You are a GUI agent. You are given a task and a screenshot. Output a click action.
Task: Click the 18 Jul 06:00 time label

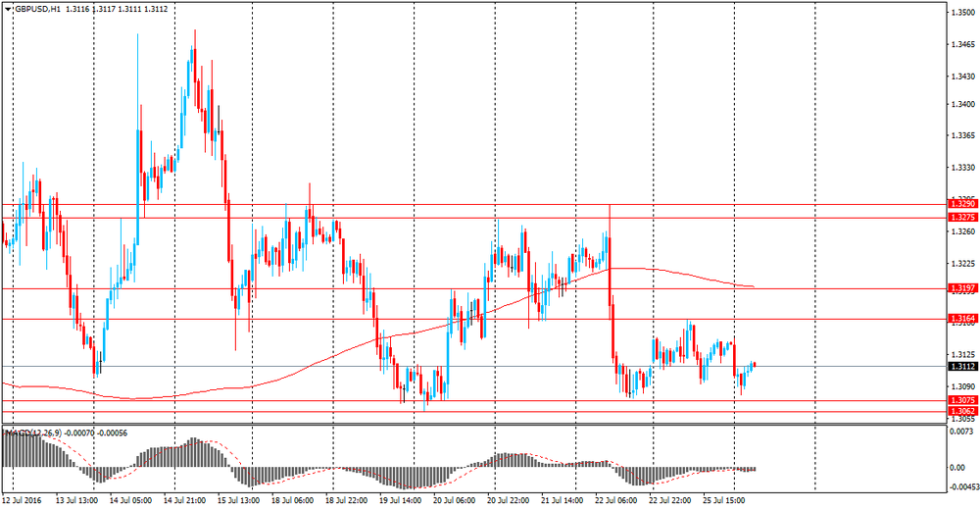coord(292,500)
